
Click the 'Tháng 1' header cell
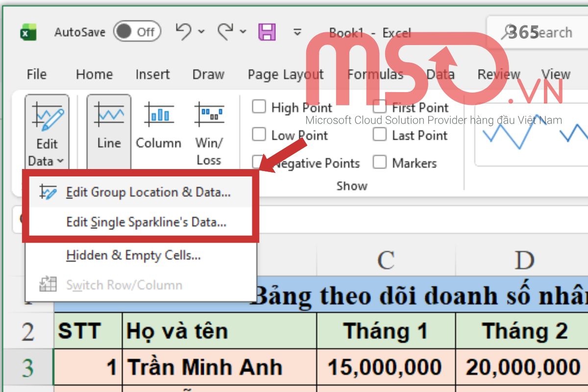pos(386,331)
